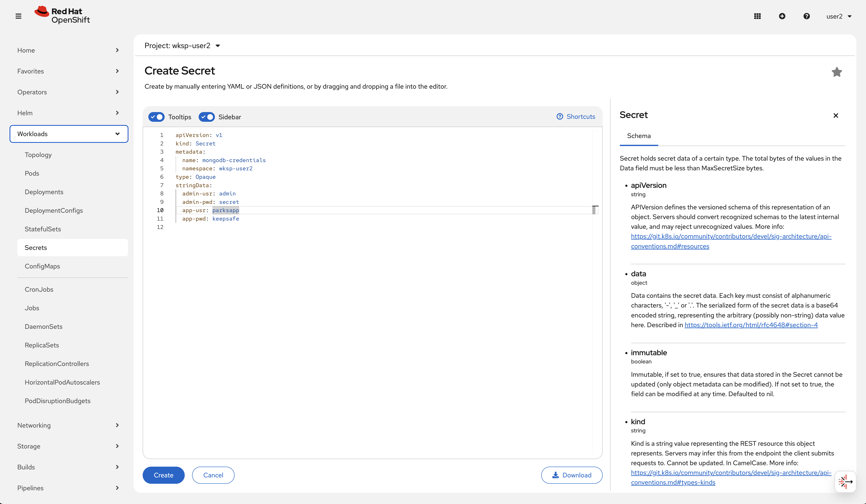Open the user2 account dropdown

(839, 16)
